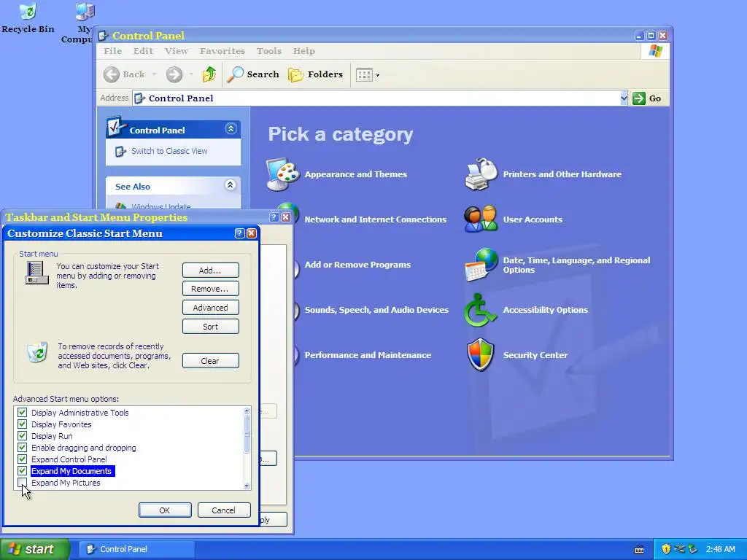Confirm with the OK button
Viewport: 747px width, 560px height.
[165, 510]
